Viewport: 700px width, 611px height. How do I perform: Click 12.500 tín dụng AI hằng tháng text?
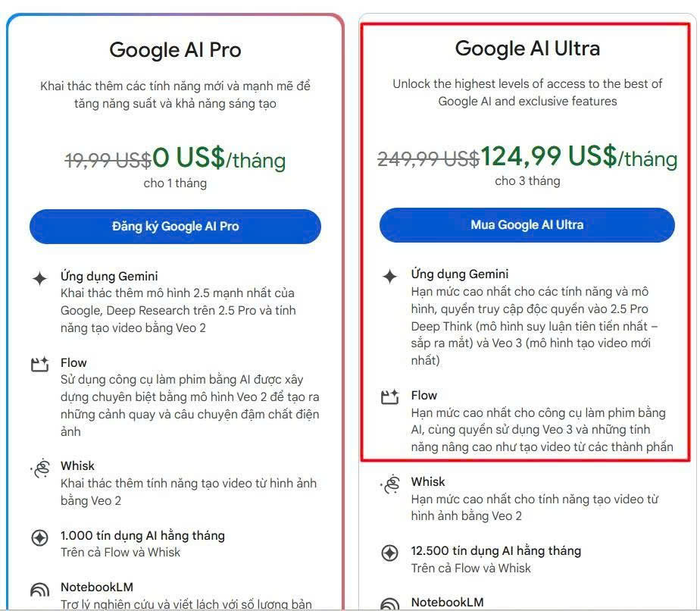tap(496, 551)
